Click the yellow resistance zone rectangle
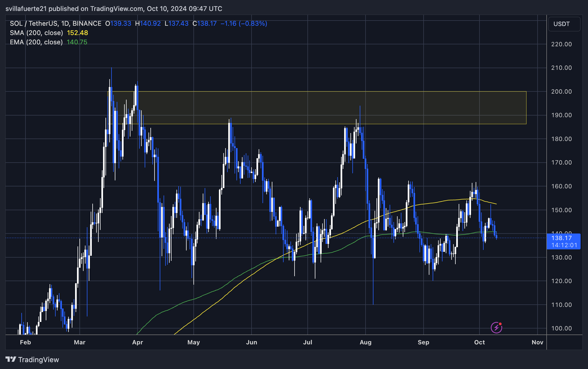The height and width of the screenshot is (369, 588). (x=317, y=108)
